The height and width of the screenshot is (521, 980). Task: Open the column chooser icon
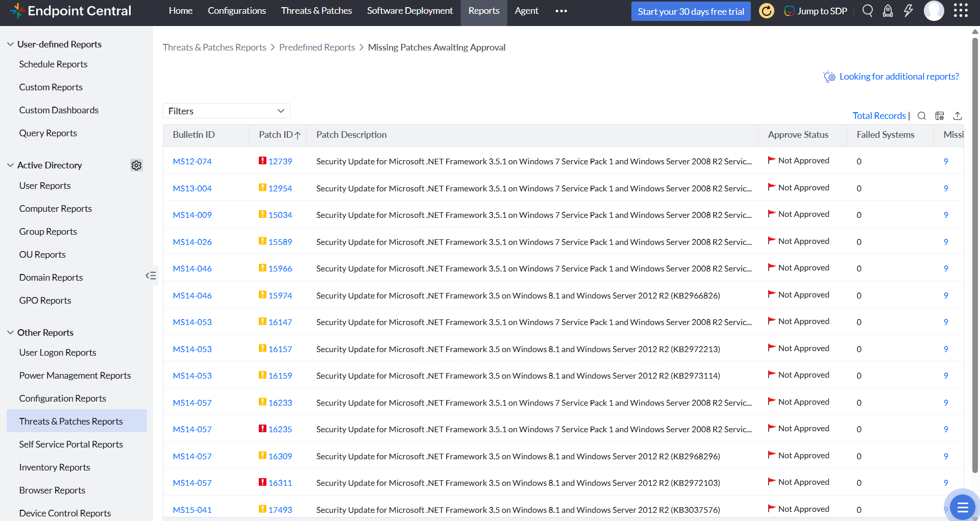pyautogui.click(x=940, y=116)
